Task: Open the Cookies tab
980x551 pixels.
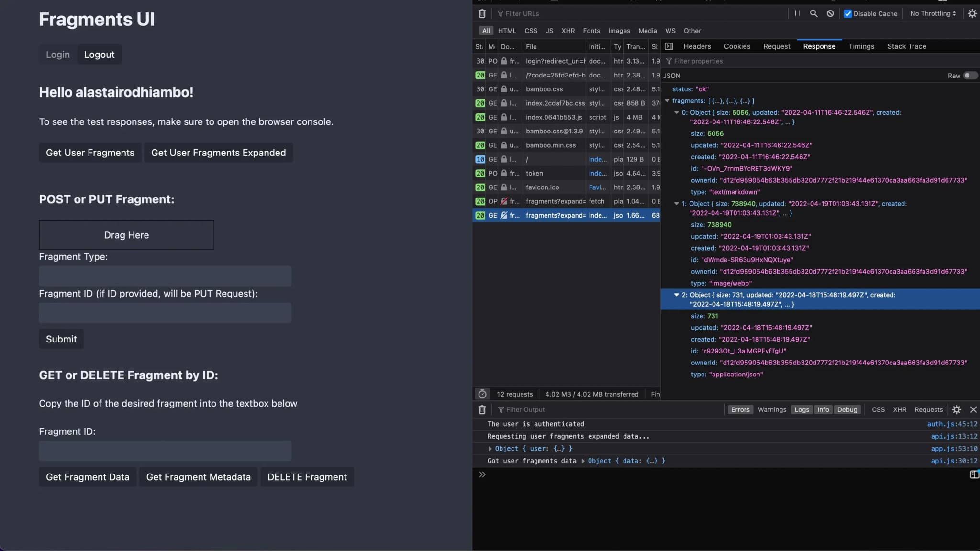Action: 737,46
